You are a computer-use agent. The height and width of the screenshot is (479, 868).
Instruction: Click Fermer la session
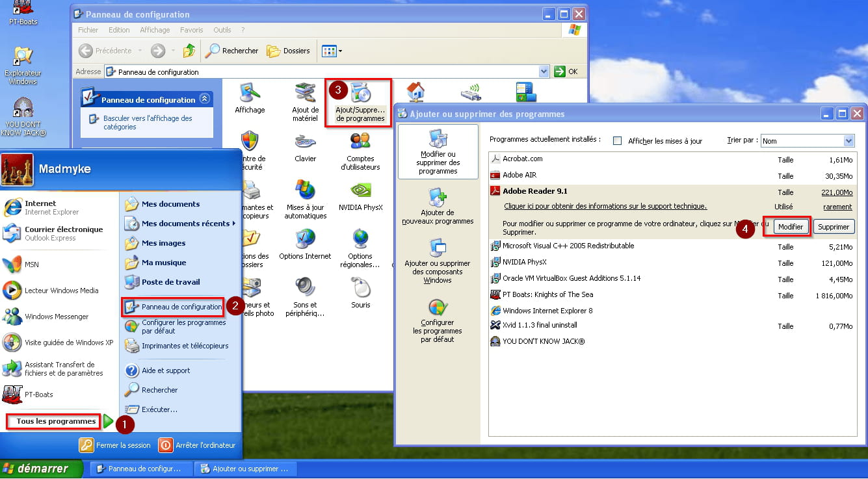(115, 445)
